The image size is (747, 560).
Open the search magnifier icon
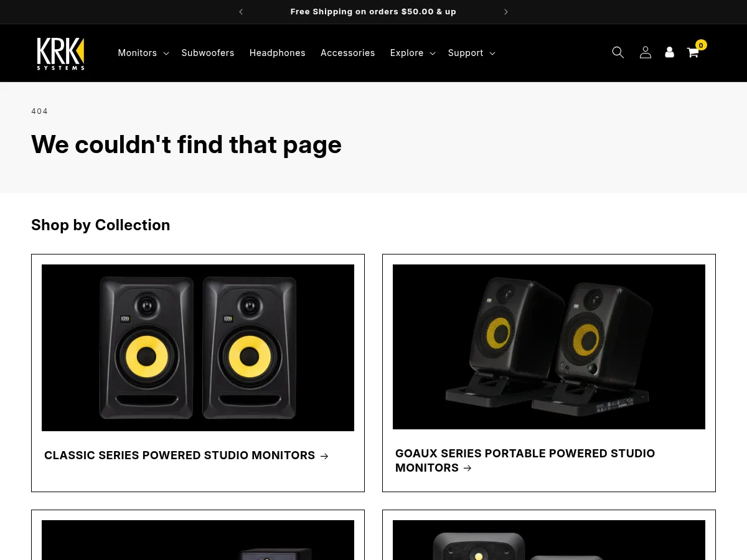[x=618, y=52]
